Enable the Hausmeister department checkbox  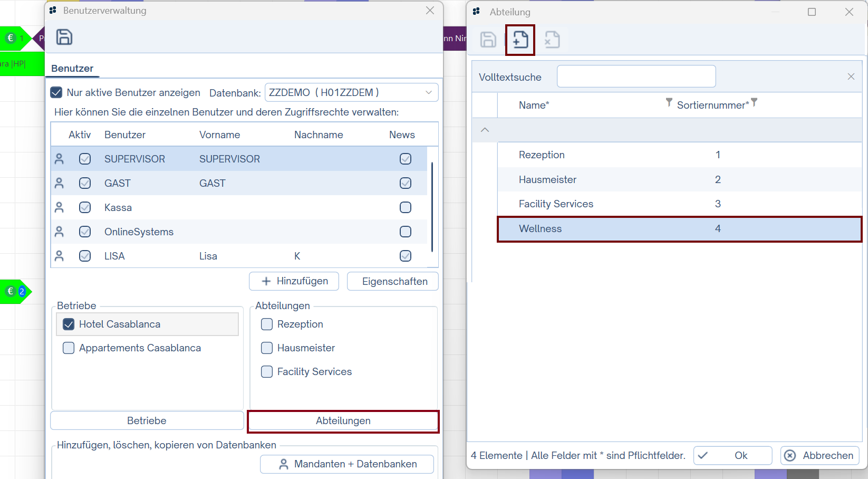click(267, 348)
